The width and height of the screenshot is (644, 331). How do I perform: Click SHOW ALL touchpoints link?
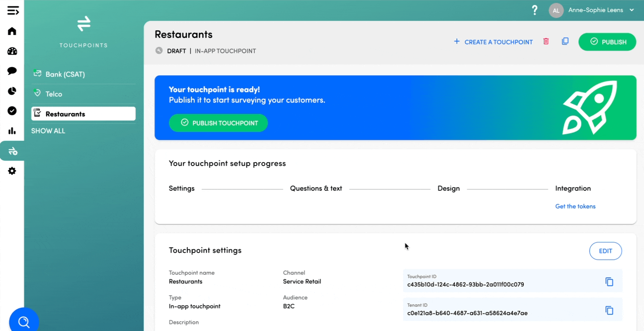pos(48,131)
